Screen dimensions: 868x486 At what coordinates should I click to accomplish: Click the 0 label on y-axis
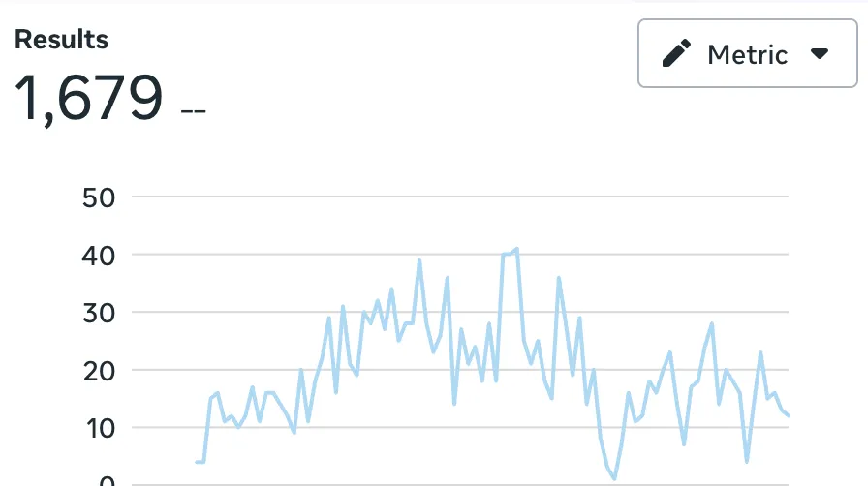click(x=107, y=481)
